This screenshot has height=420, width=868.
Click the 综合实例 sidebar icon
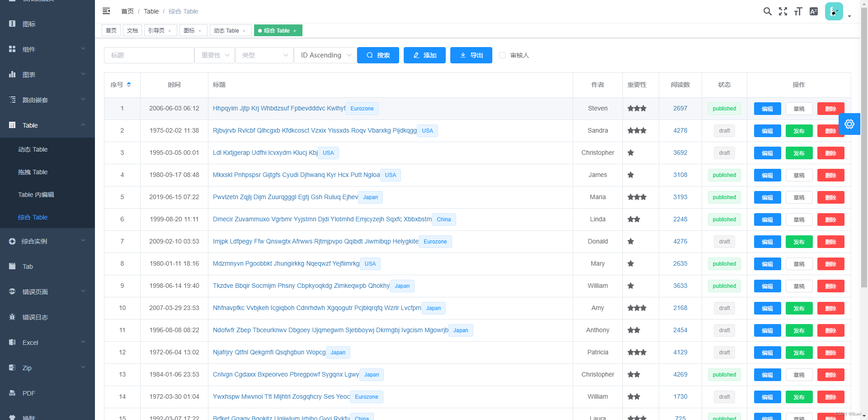(x=12, y=241)
